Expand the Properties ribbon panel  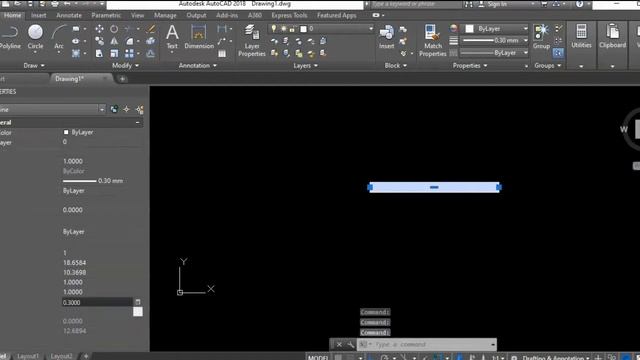469,65
